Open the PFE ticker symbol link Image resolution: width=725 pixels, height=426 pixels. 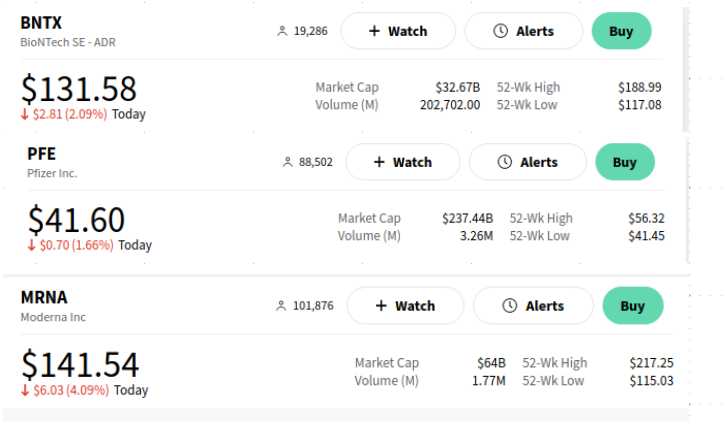coord(42,154)
